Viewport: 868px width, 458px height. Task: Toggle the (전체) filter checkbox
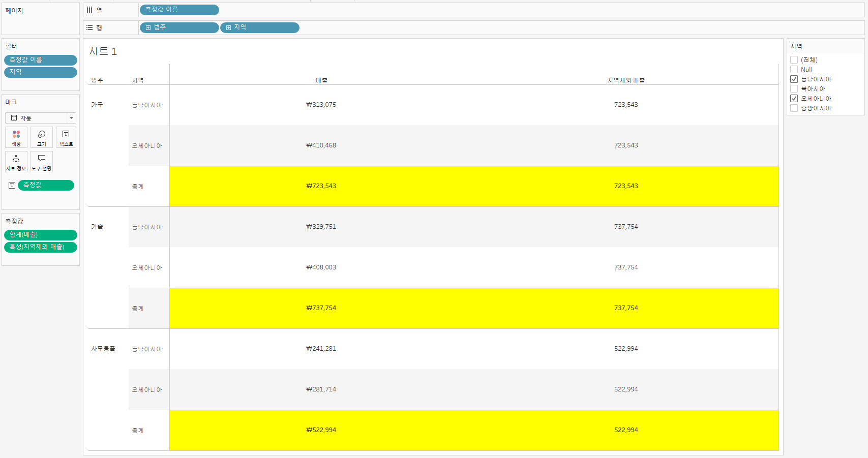click(x=794, y=60)
